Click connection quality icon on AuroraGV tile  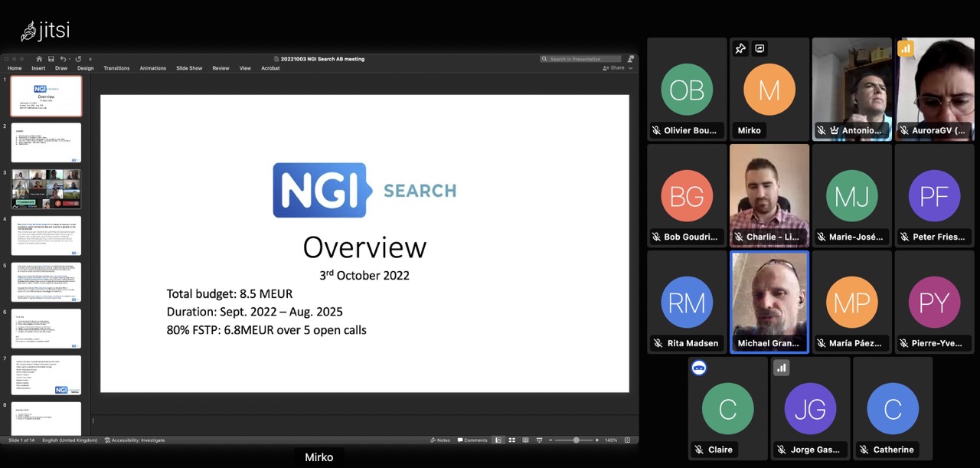pyautogui.click(x=906, y=49)
